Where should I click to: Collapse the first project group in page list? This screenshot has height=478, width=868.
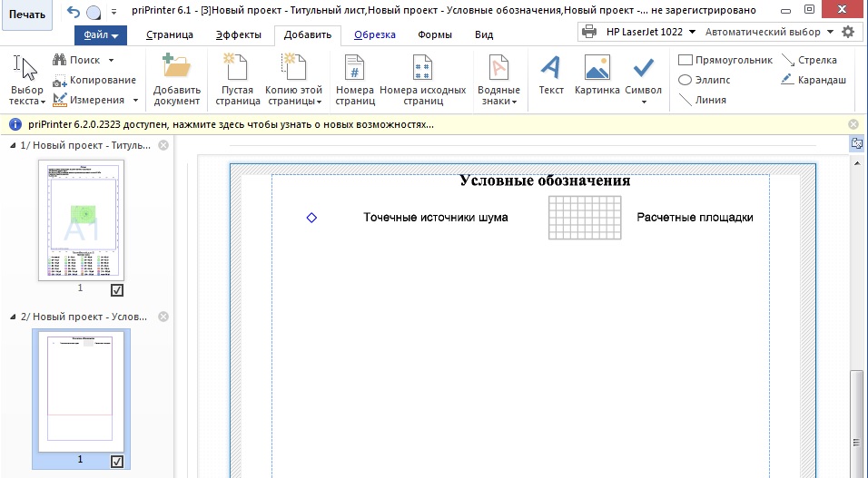coord(14,146)
